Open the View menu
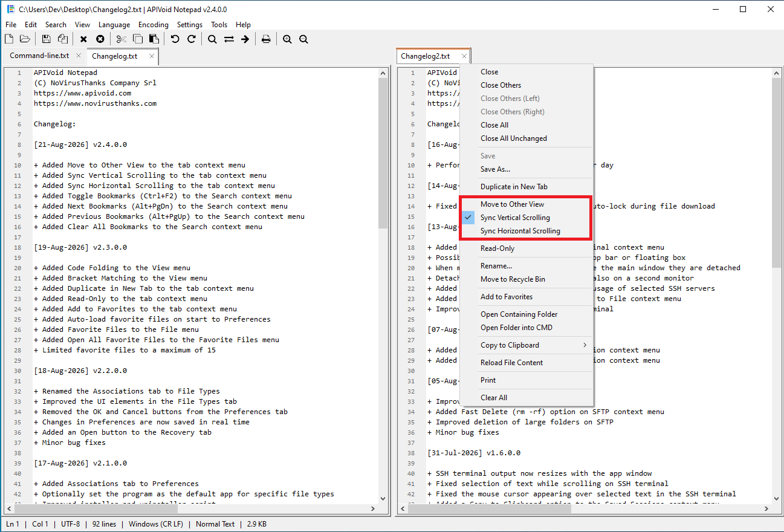 point(82,25)
